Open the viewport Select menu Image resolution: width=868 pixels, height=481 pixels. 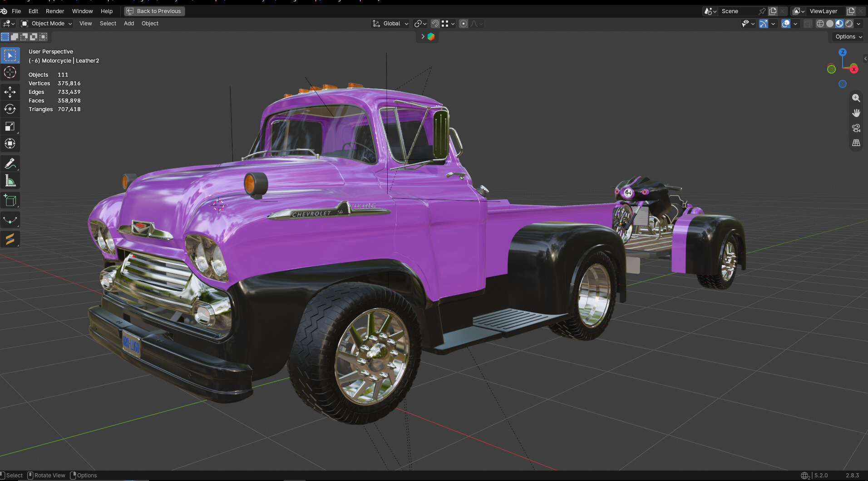pos(108,24)
